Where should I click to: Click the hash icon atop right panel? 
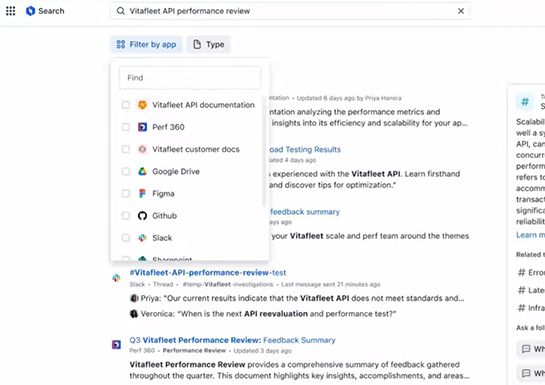(x=525, y=102)
